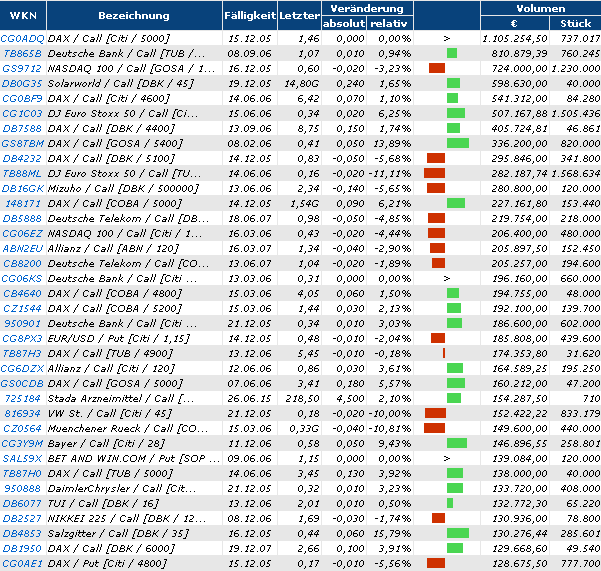This screenshot has width=601, height=571.
Task: Select the Salzgitter / Call [DBK / 35] name
Action: click(x=118, y=533)
